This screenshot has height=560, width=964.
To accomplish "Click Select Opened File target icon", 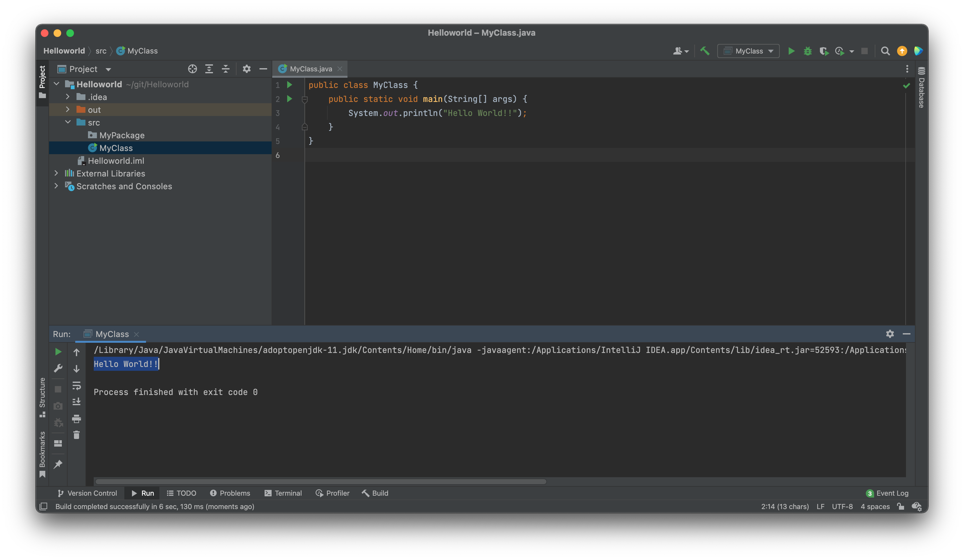I will point(193,69).
